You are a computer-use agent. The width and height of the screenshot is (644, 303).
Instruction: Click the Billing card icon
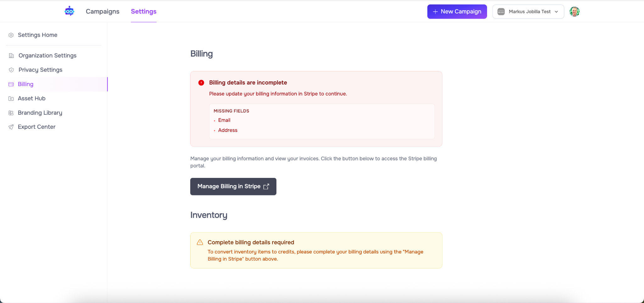click(11, 84)
